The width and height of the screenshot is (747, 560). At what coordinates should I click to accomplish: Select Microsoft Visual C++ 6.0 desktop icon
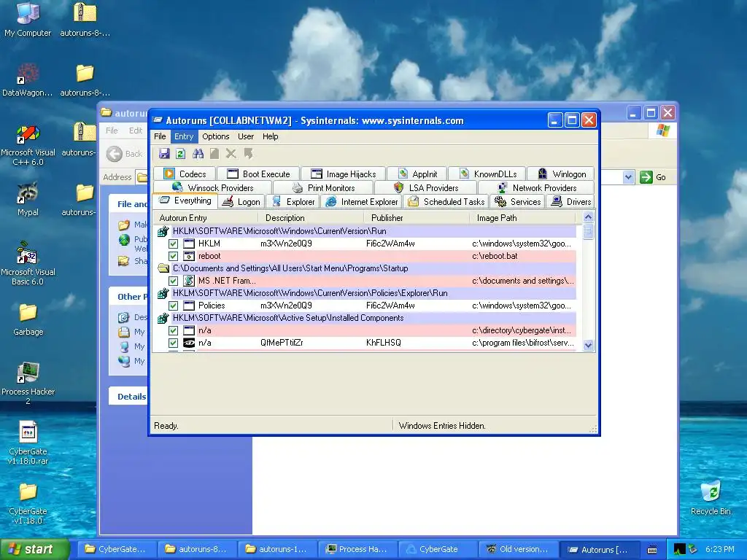28,144
